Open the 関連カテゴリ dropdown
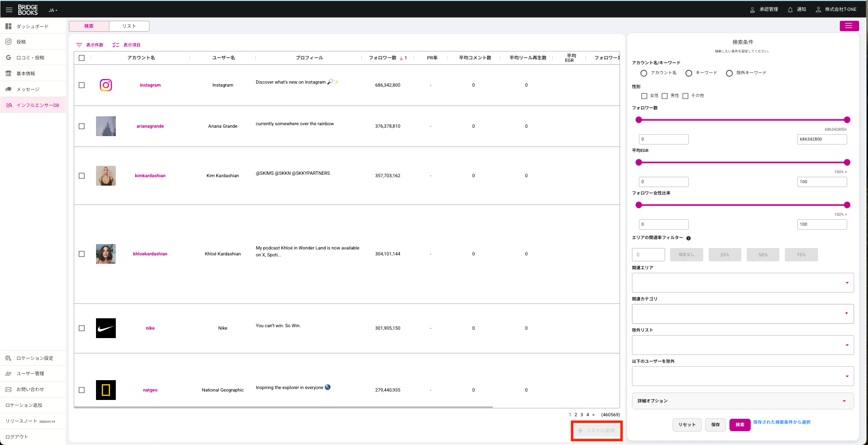 (x=847, y=314)
